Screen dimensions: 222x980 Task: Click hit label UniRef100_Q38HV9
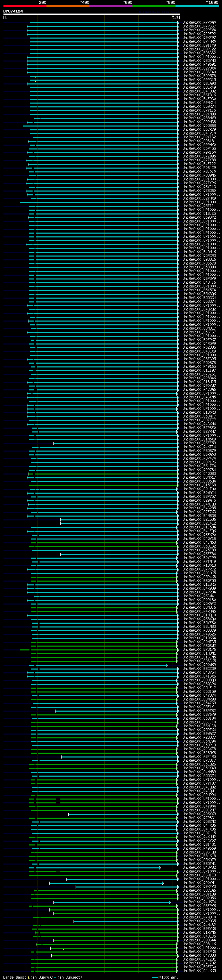point(199,118)
